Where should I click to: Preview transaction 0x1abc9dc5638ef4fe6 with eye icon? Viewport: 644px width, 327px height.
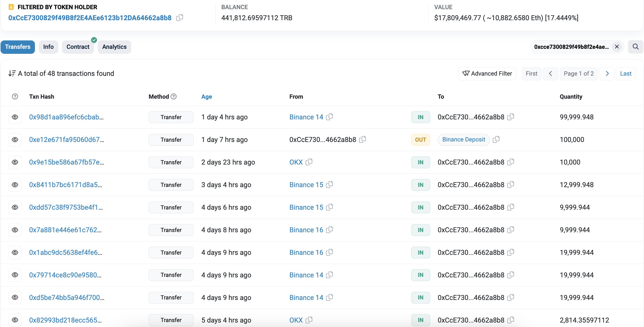(15, 252)
